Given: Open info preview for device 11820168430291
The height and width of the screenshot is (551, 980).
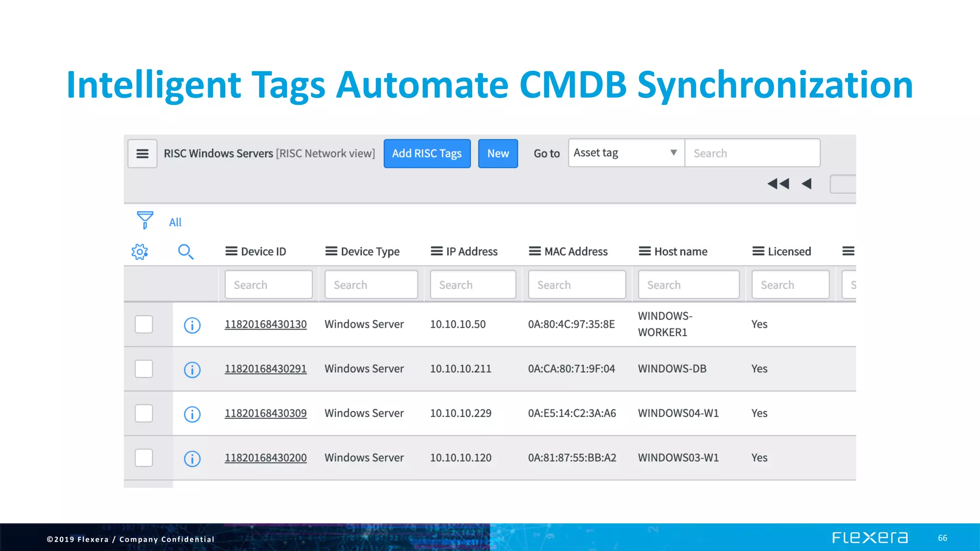Looking at the screenshot, I should [192, 370].
